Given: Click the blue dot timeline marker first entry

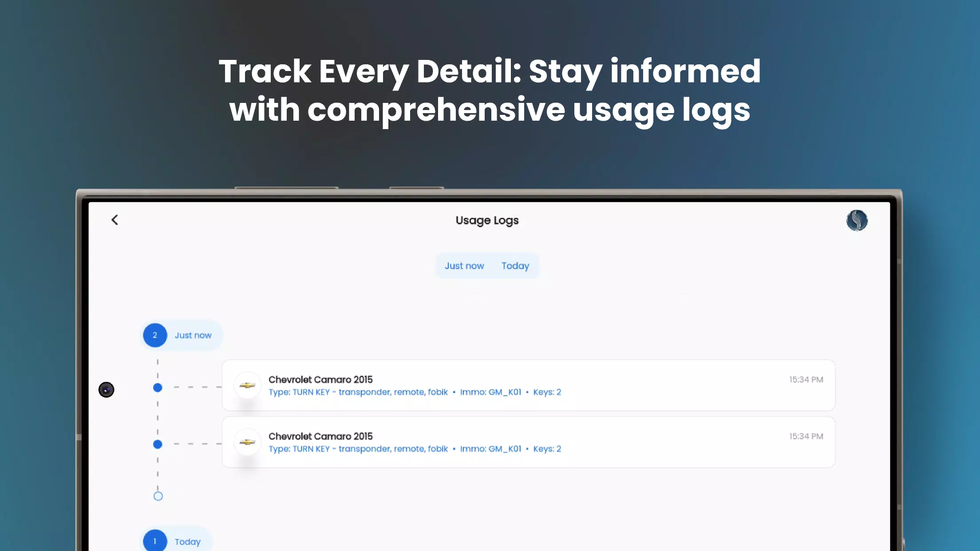Looking at the screenshot, I should [x=158, y=387].
